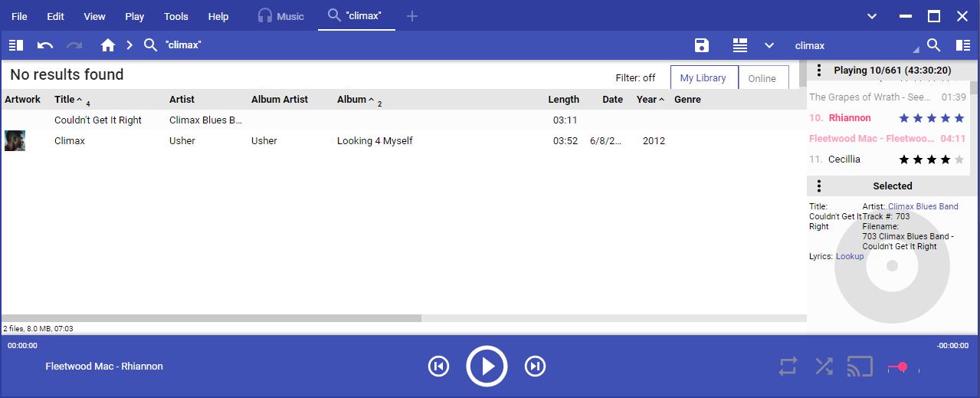Image resolution: width=980 pixels, height=398 pixels.
Task: Skip to the next track
Action: (535, 367)
